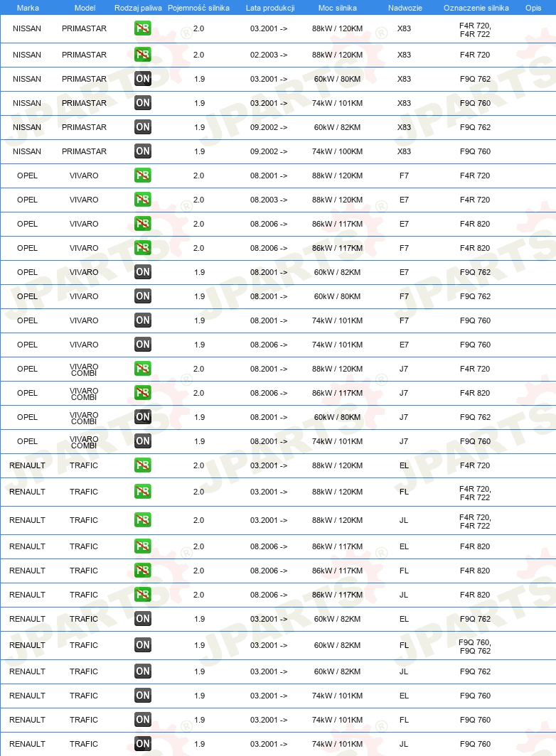
Task: Click petrol icon in Vivaro Combi F4R 820 row
Action: pos(142,392)
